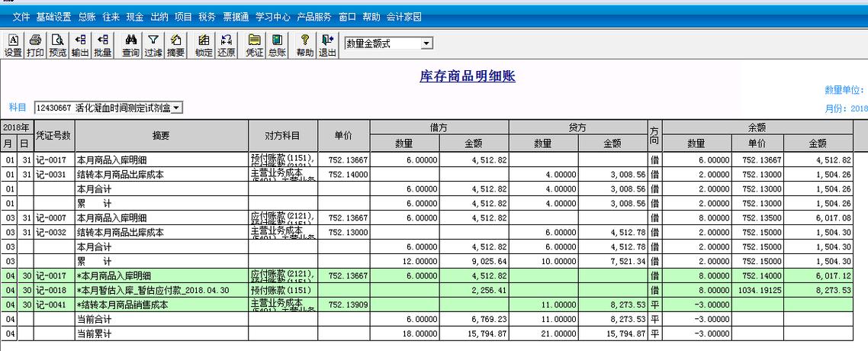Open the 查询 binoculars search icon

(x=130, y=45)
